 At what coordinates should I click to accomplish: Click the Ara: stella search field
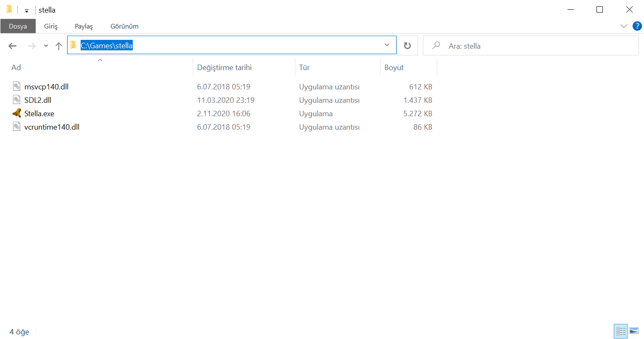[531, 46]
